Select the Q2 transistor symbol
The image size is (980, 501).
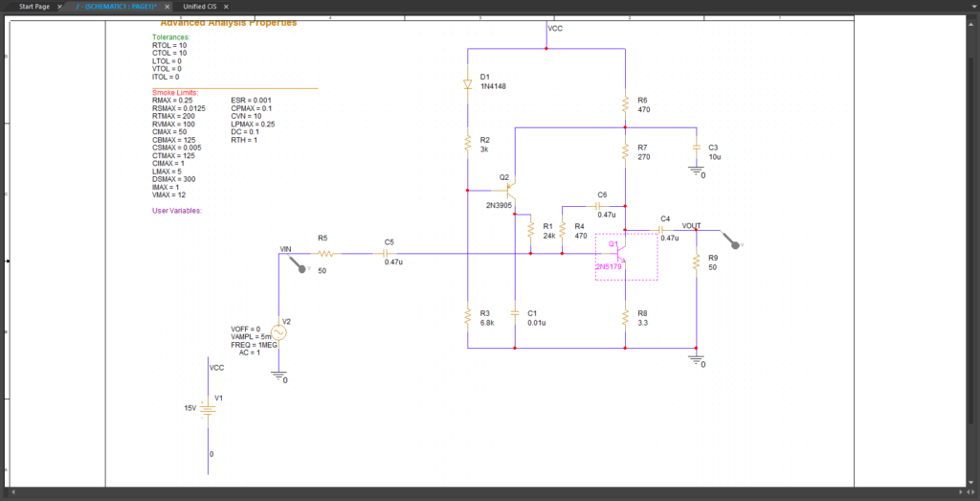point(509,191)
